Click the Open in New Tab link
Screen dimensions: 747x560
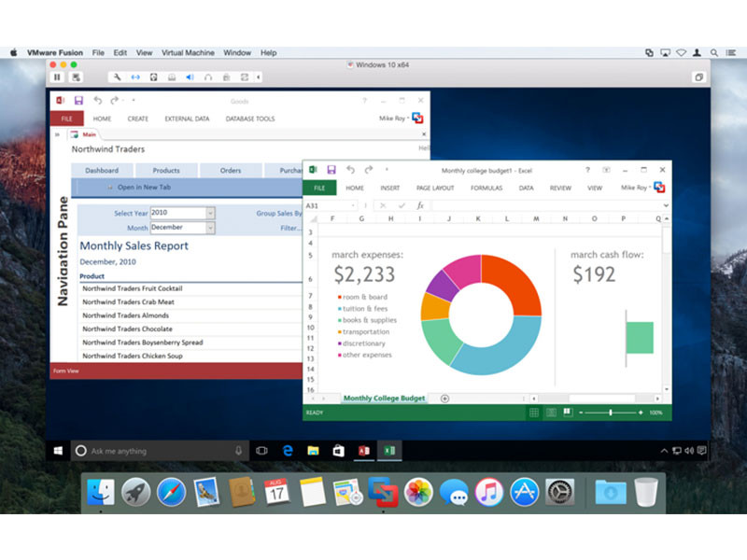[144, 188]
